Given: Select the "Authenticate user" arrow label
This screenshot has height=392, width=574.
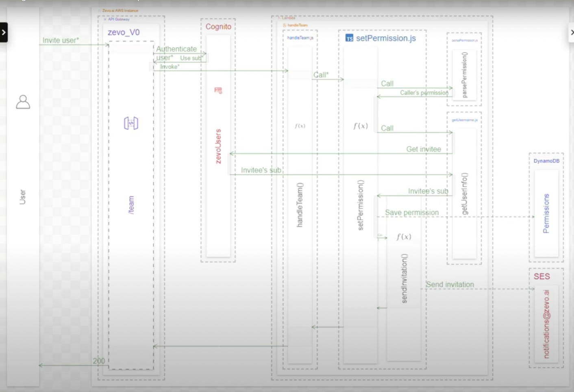Looking at the screenshot, I should click(176, 49).
